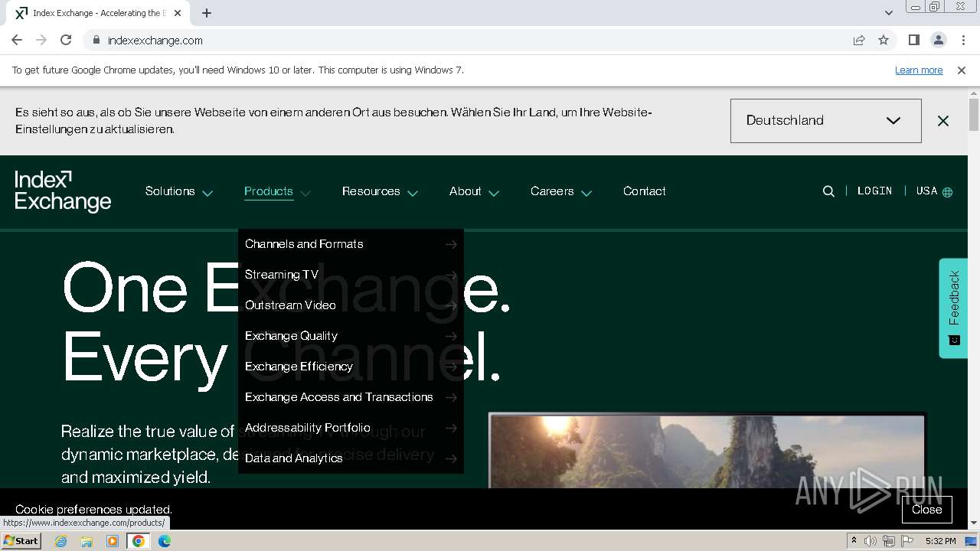Open the share this page icon

[859, 40]
